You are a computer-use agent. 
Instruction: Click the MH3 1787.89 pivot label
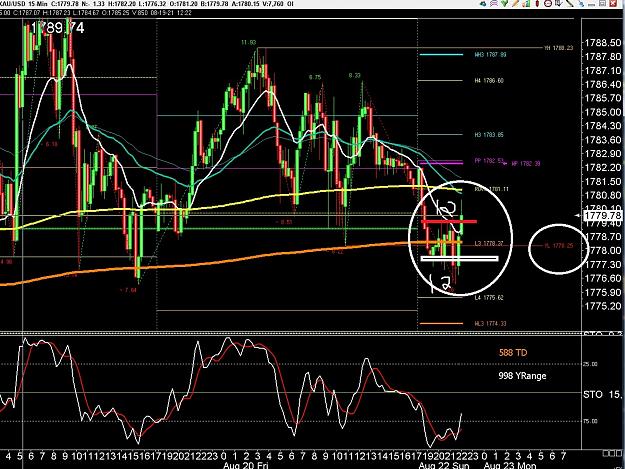click(490, 55)
